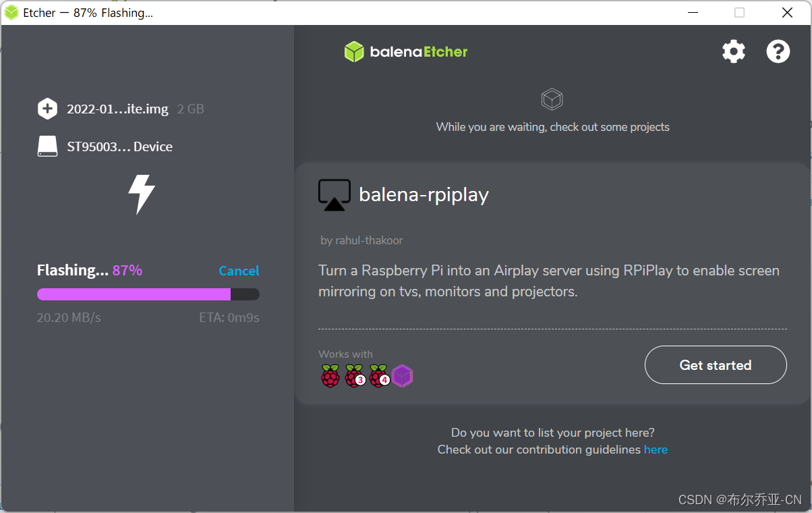
Task: Click 'Do you want to list your project here?' text
Action: click(552, 433)
